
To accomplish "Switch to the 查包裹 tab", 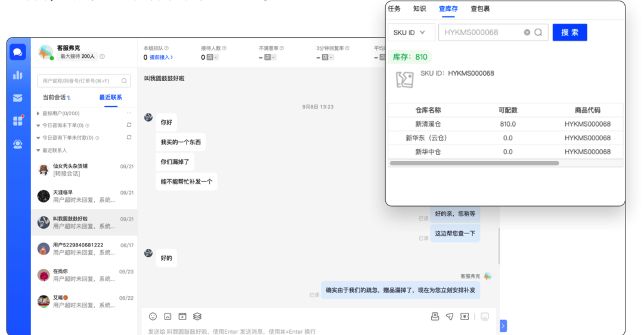I will [480, 9].
